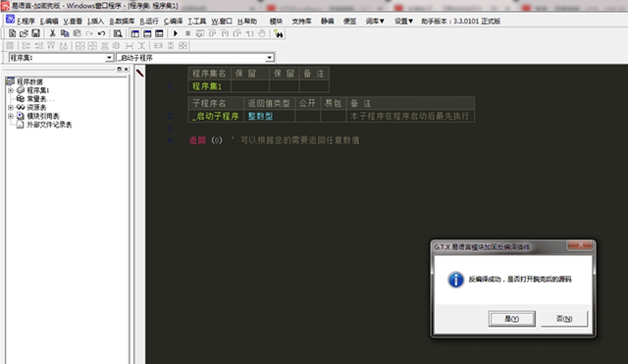Open the _启动子程序 dropdown arrow
This screenshot has height=364, width=628.
point(270,58)
